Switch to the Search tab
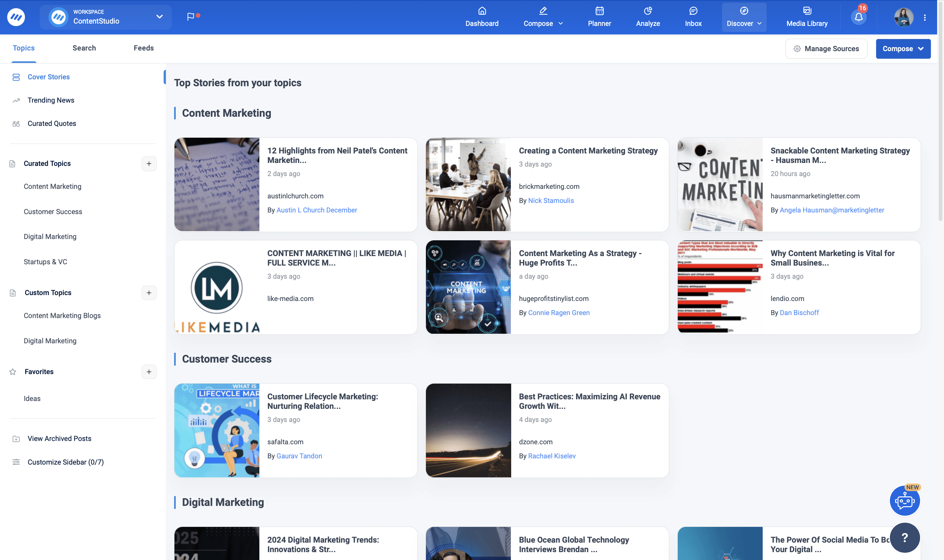Image resolution: width=944 pixels, height=560 pixels. [84, 47]
